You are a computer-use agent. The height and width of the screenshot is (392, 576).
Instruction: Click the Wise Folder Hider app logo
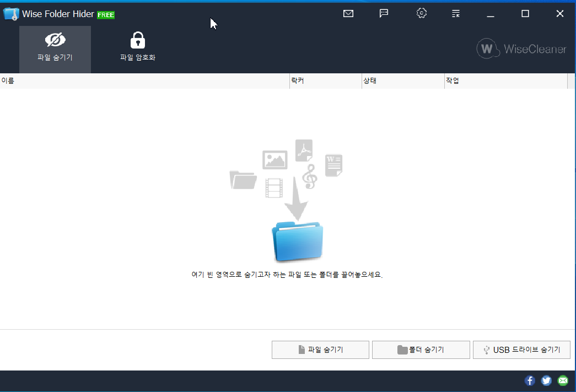click(11, 14)
